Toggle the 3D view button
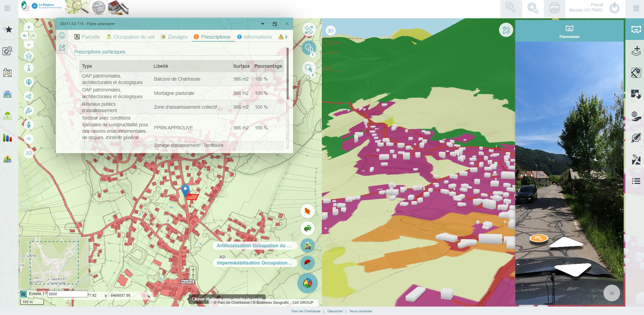The height and width of the screenshot is (315, 644). pyautogui.click(x=330, y=31)
